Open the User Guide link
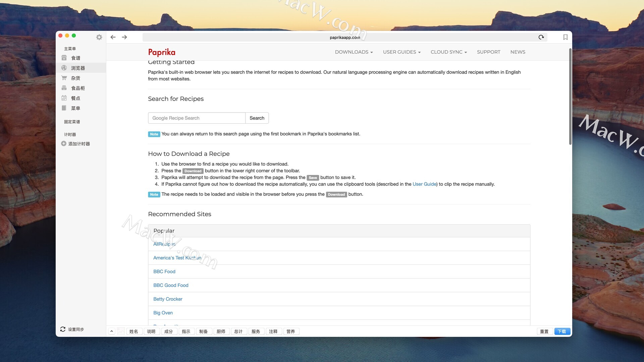The height and width of the screenshot is (362, 644). click(424, 184)
